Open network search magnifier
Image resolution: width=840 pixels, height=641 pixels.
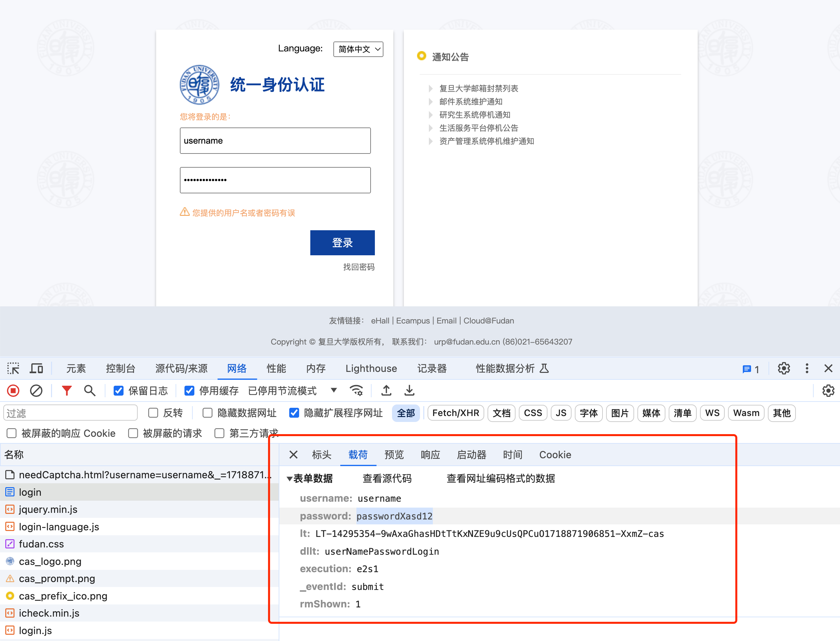(90, 391)
